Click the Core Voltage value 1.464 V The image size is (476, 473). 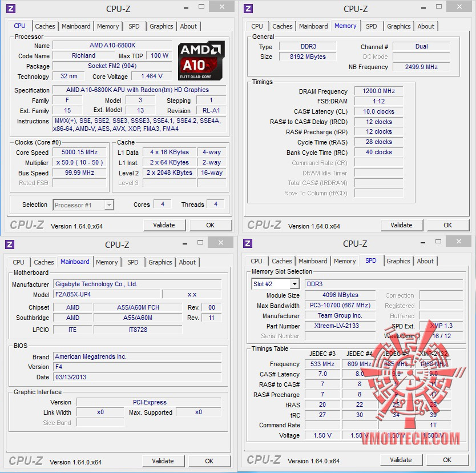click(152, 76)
